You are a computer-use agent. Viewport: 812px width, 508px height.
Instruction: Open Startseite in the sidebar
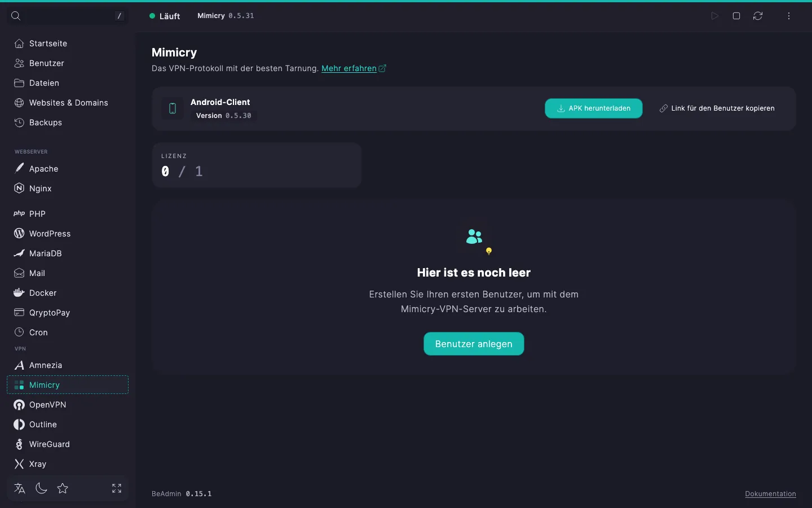[x=68, y=43]
